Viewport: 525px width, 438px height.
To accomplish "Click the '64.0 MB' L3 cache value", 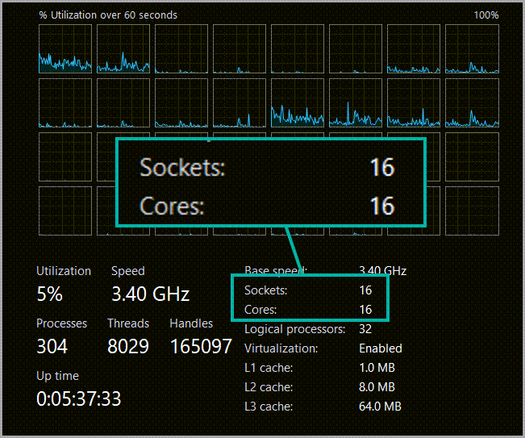I will coord(380,407).
